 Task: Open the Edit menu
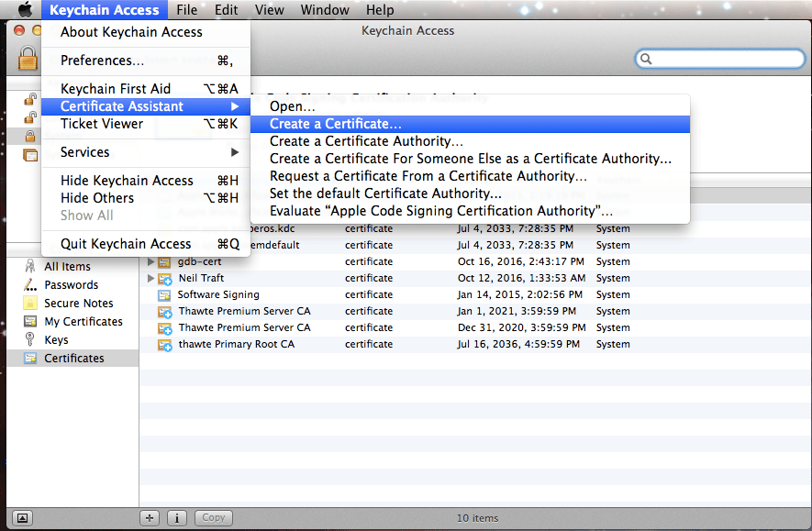[227, 10]
